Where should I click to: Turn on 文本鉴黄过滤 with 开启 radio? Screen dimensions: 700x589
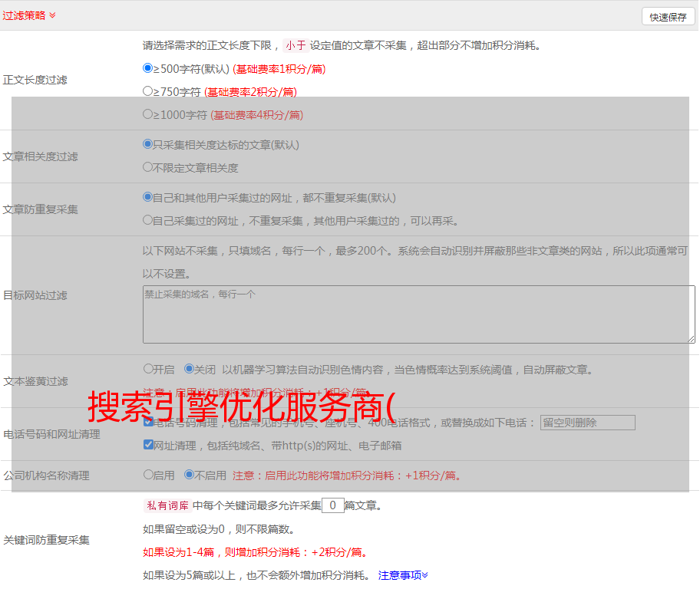tap(148, 369)
